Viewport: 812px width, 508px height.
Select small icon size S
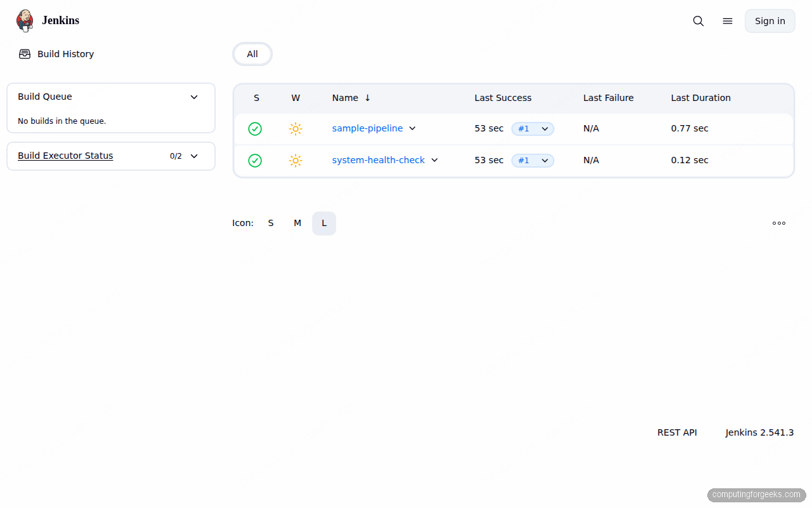coord(271,223)
